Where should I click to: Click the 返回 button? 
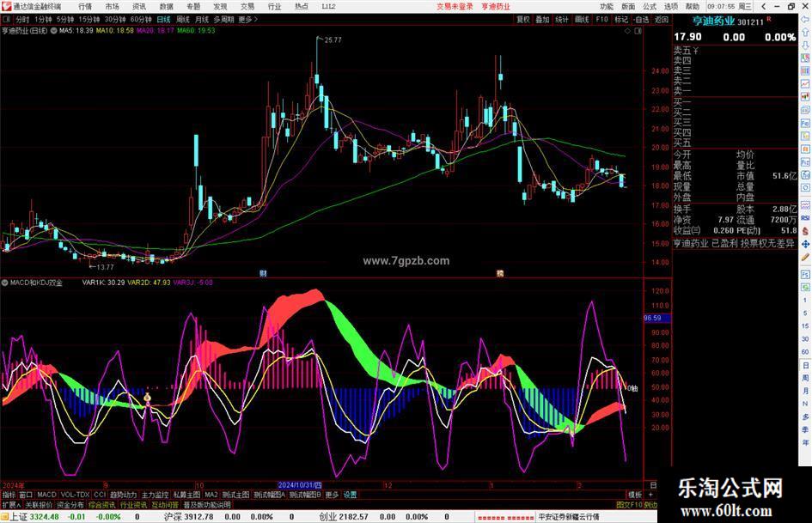click(662, 19)
